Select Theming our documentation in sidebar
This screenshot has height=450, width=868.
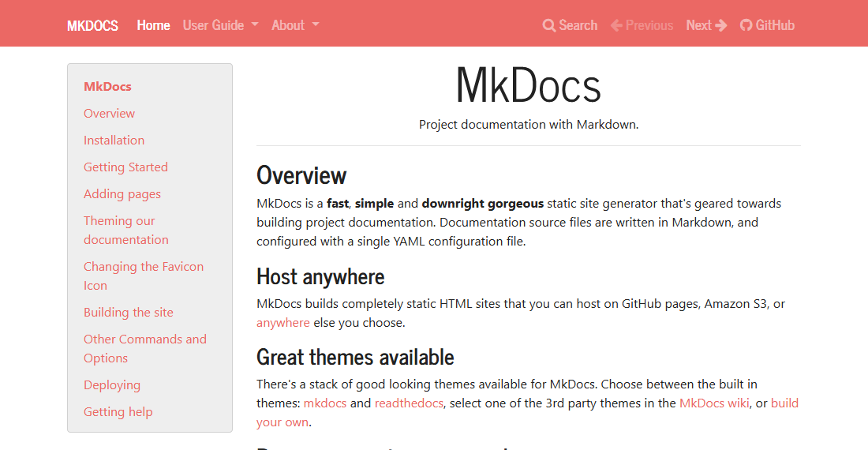click(x=126, y=231)
